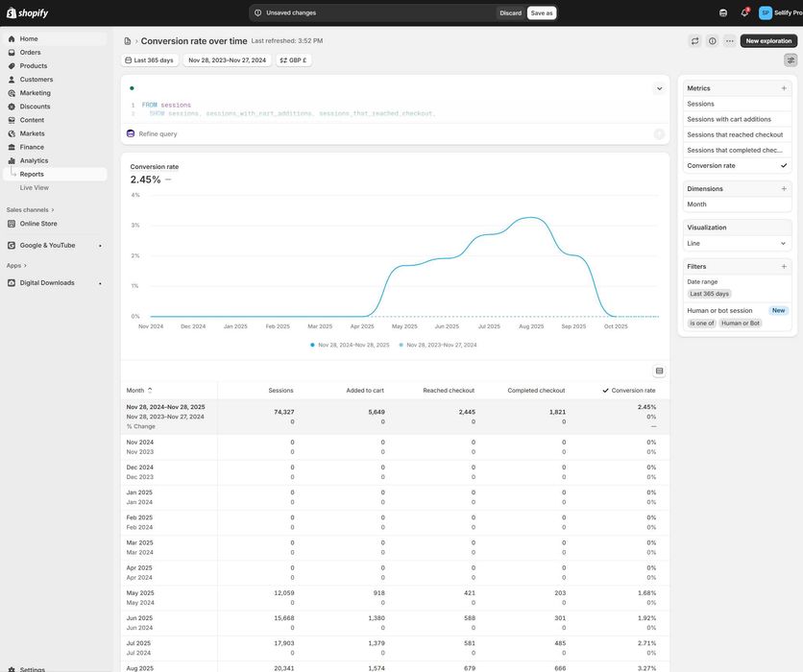Toggle the comparison period legend series
The width and height of the screenshot is (803, 672).
tap(441, 345)
